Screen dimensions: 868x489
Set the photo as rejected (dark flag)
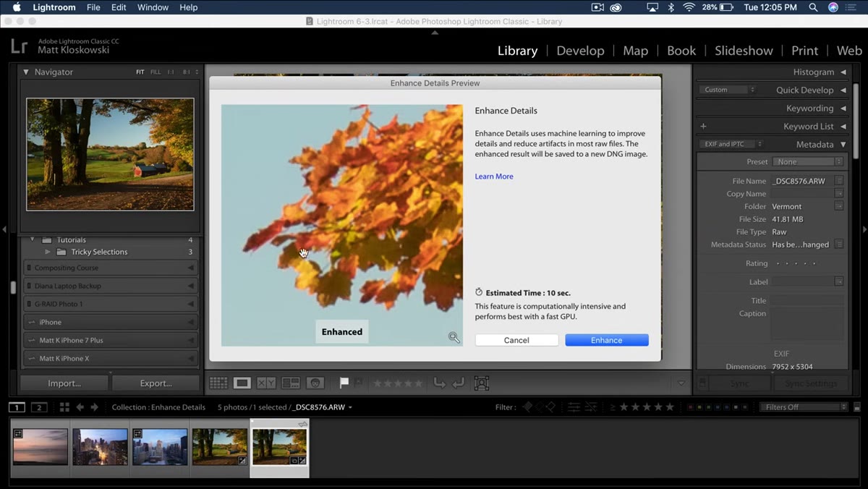tap(358, 383)
